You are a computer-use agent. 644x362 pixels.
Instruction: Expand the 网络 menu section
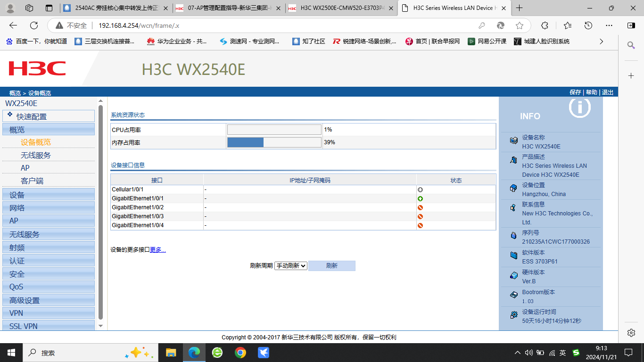pos(49,208)
